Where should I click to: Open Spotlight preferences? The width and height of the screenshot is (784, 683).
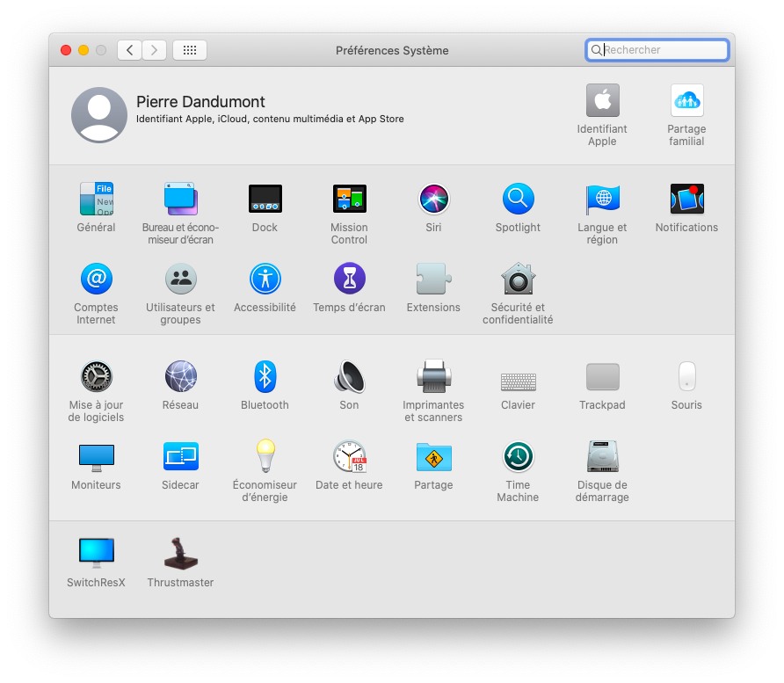[518, 199]
